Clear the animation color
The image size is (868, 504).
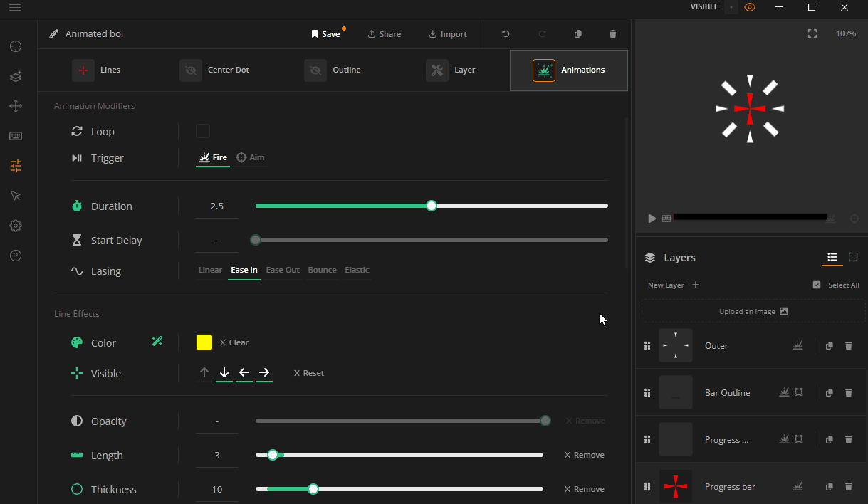[x=234, y=342]
